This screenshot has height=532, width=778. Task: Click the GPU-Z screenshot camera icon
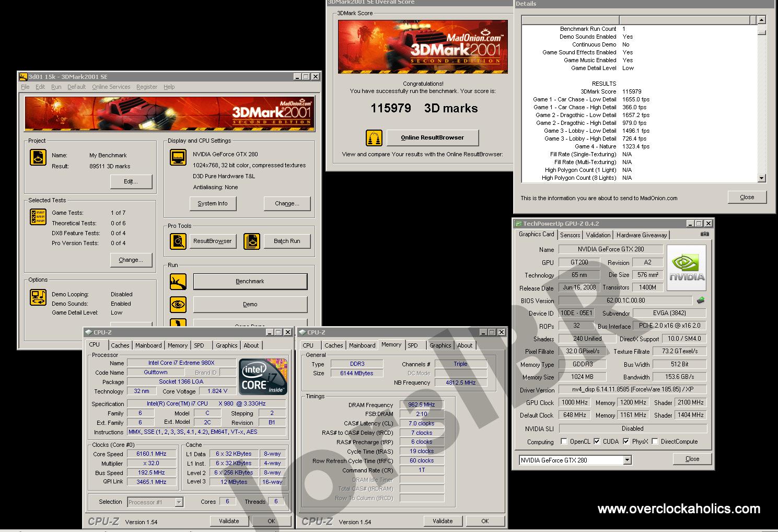[x=704, y=234]
